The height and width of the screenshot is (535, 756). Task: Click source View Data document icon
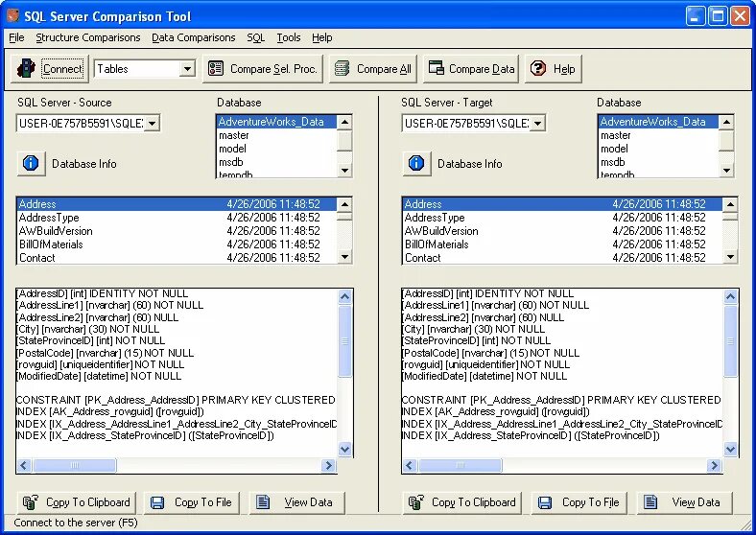coord(263,502)
